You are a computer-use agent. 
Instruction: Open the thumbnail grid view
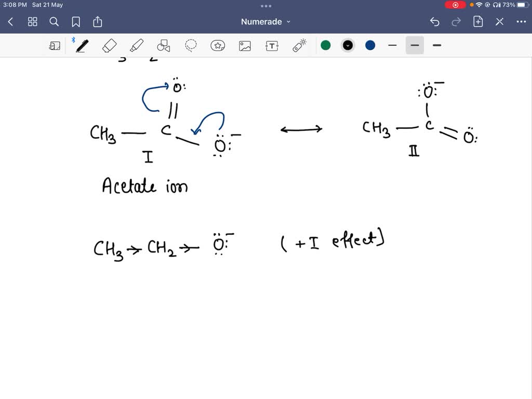(32, 21)
